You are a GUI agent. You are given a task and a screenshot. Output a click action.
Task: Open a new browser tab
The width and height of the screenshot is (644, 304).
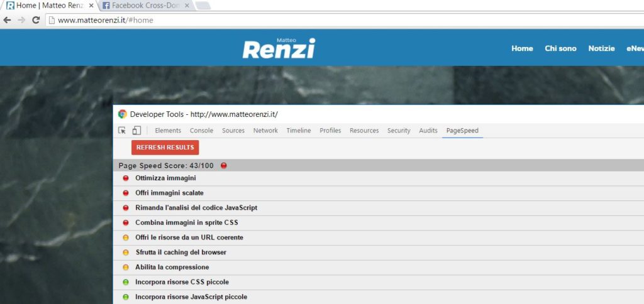coord(203,6)
